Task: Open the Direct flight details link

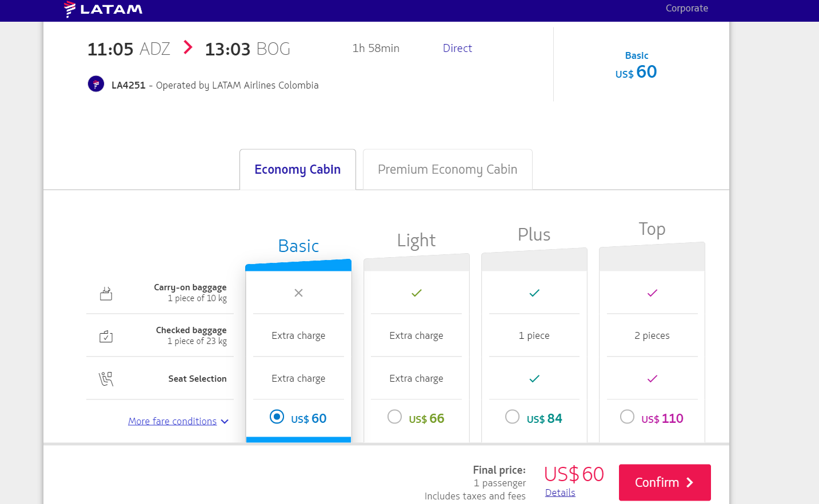Action: [457, 49]
